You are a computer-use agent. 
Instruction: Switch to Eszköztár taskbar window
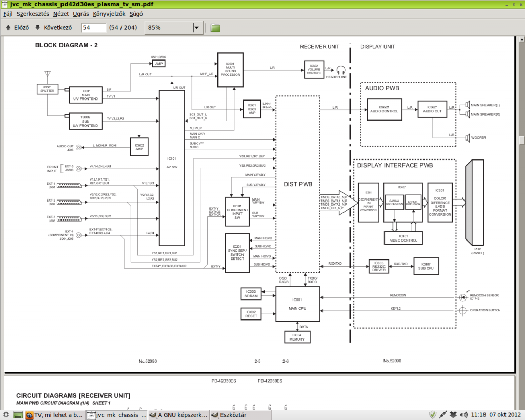pos(230,415)
